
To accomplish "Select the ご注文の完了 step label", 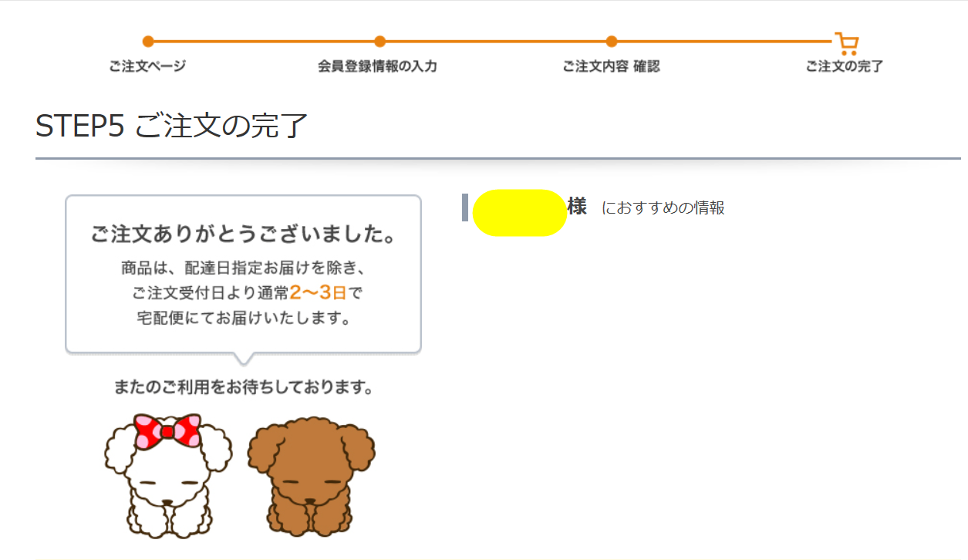I will click(845, 66).
